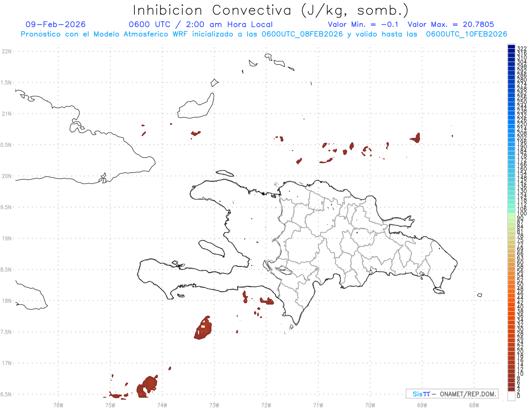Click the "100" value on the color scale
532x411 pixels.
click(522, 214)
